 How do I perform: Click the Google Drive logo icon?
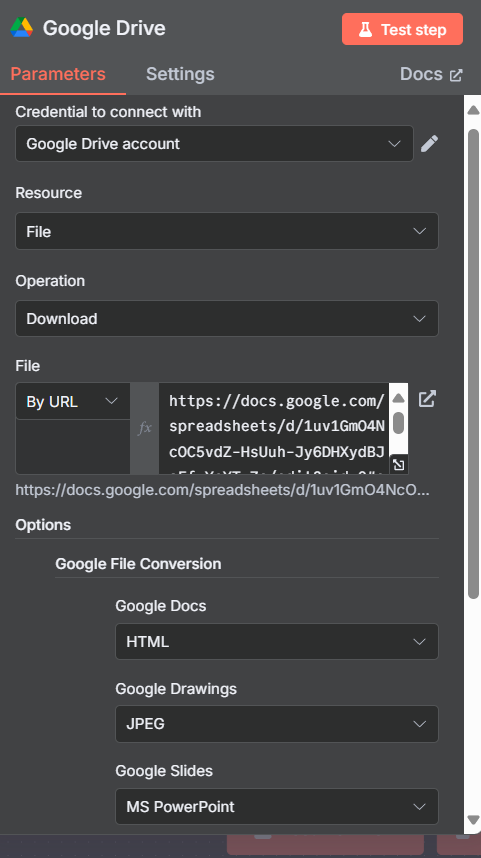point(22,27)
